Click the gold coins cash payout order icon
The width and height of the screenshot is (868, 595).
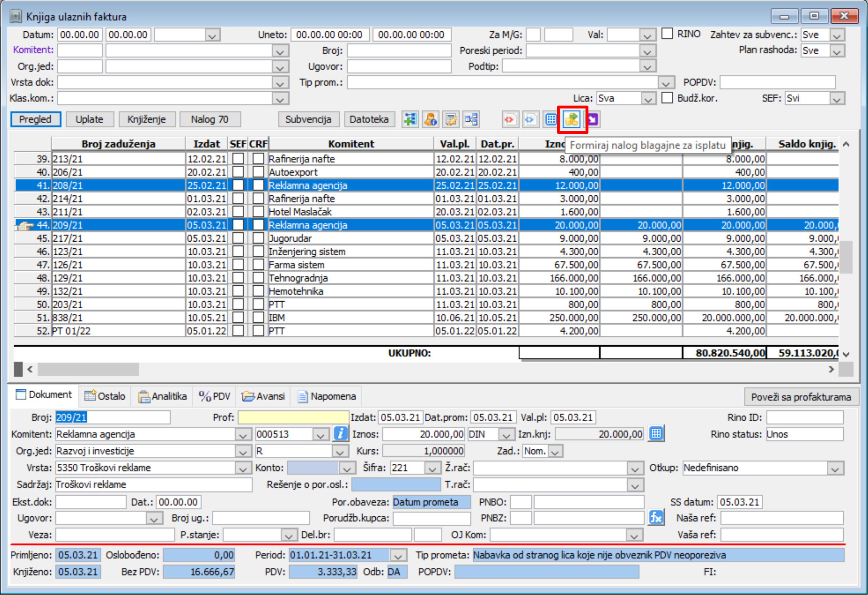pyautogui.click(x=572, y=120)
